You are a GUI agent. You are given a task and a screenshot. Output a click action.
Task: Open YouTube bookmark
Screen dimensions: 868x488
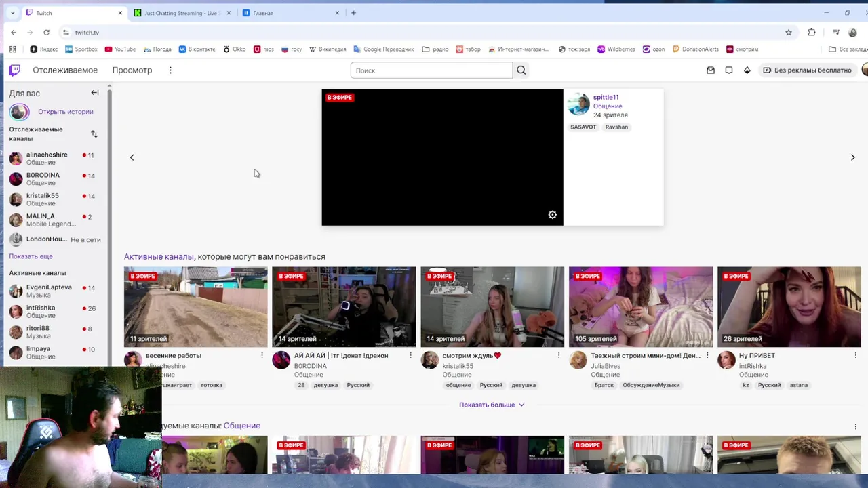pos(120,49)
